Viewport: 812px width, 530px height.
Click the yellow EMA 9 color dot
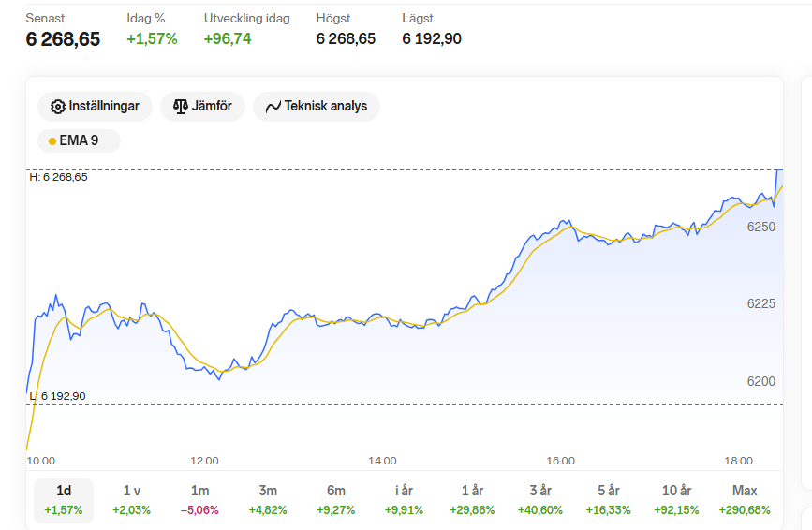[x=52, y=141]
